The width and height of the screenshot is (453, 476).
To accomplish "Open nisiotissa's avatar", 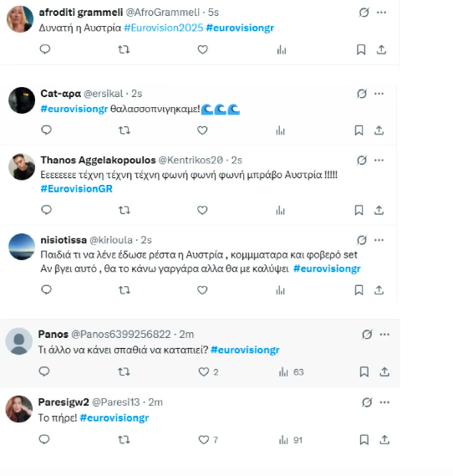I will click(22, 247).
